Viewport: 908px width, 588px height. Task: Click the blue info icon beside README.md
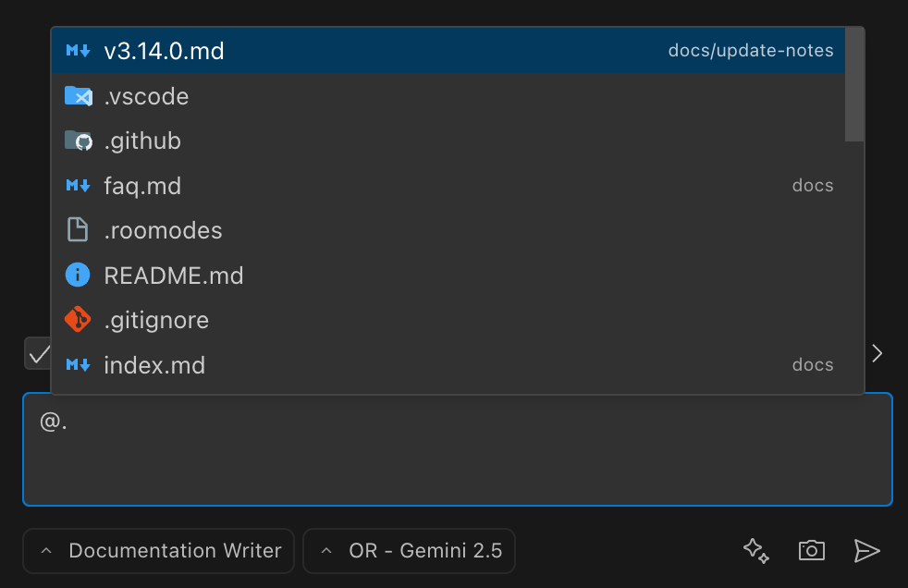78,275
